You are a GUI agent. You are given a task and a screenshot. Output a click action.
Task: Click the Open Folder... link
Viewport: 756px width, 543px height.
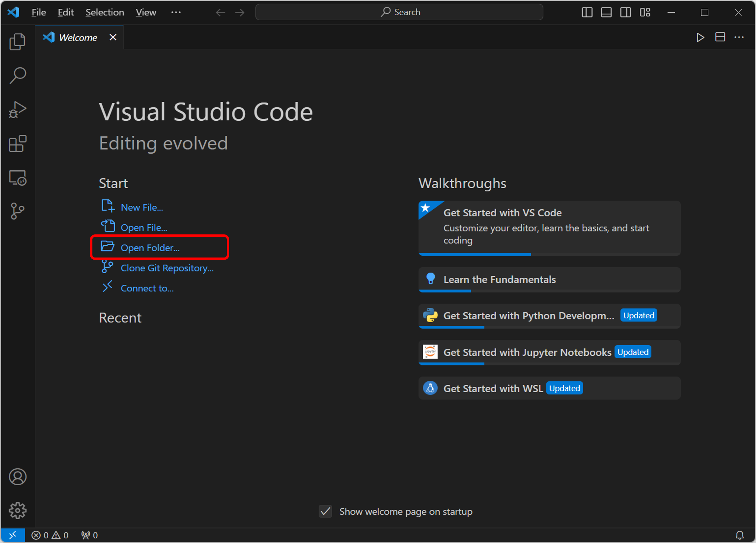click(150, 248)
